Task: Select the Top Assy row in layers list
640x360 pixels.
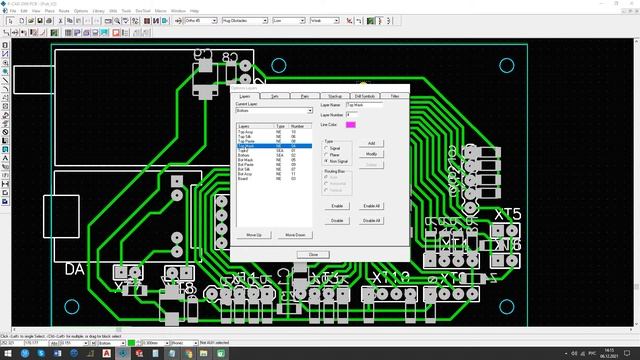Action: pos(274,132)
